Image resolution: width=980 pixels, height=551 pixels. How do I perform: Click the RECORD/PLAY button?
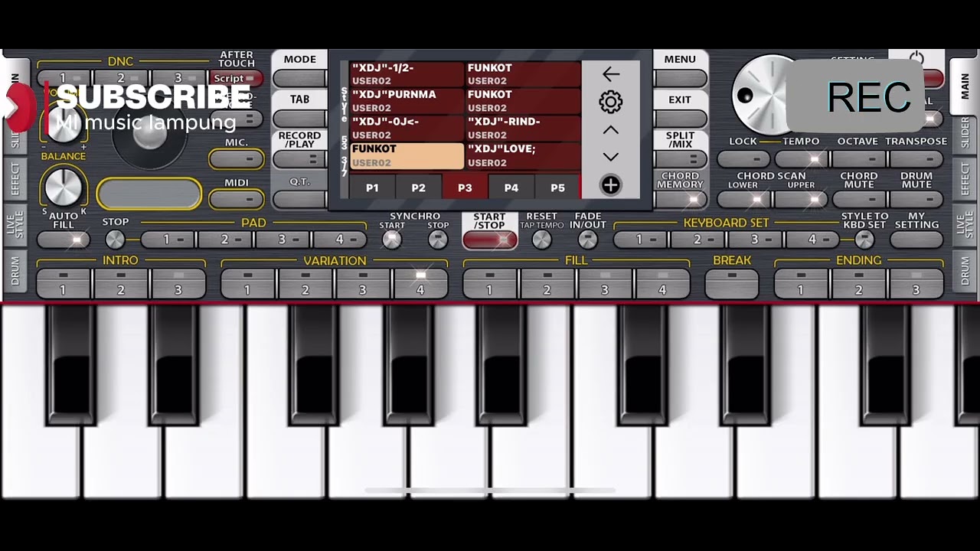coord(299,159)
